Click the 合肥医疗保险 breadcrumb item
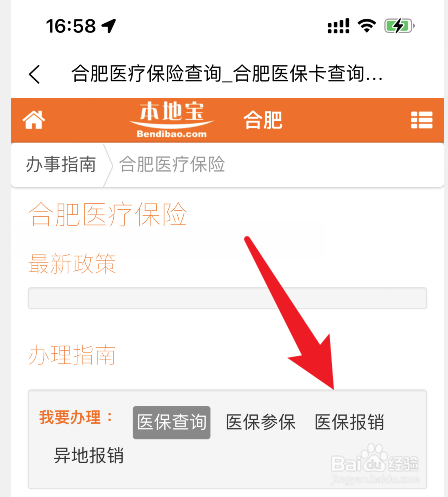The height and width of the screenshot is (497, 448). pos(172,164)
